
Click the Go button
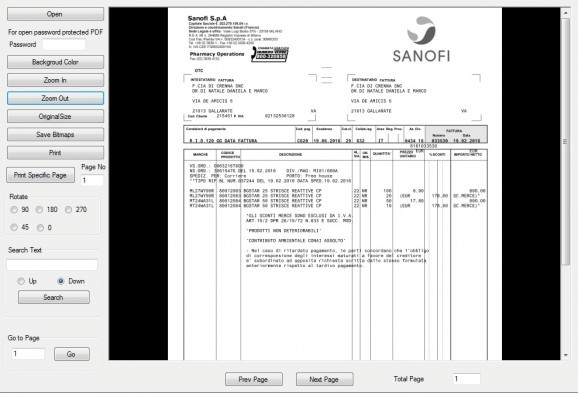tap(72, 354)
